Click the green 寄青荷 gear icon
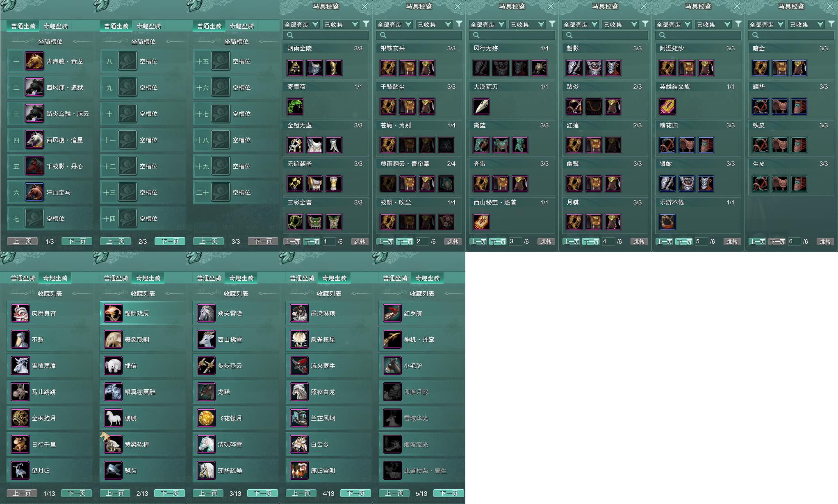 [x=295, y=107]
